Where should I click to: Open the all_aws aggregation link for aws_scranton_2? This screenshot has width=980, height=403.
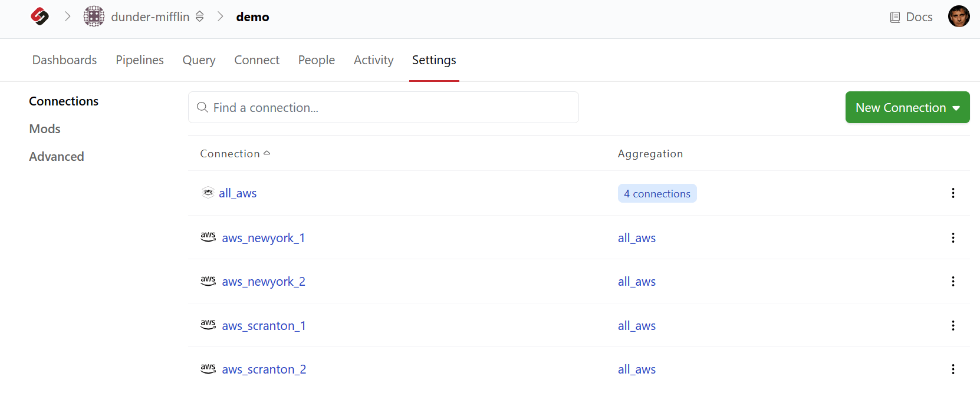tap(637, 369)
